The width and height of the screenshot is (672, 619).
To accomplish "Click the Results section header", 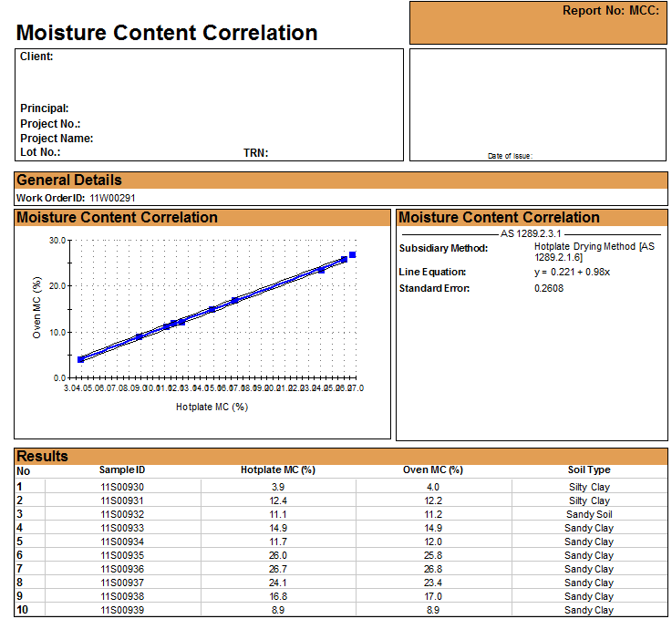I will tap(43, 456).
